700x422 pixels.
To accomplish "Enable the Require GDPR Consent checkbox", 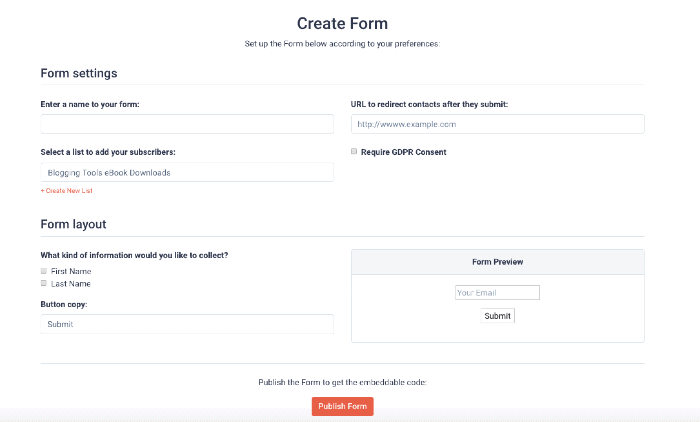I will coord(354,152).
